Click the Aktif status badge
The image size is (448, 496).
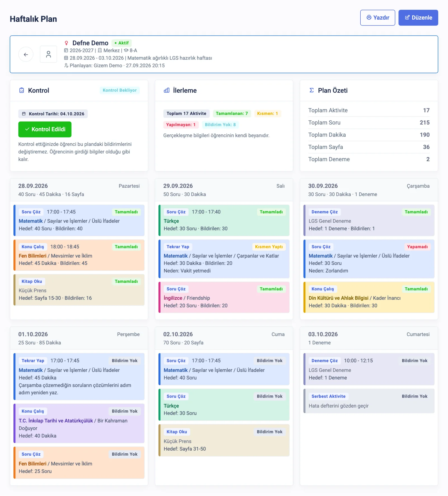[122, 43]
